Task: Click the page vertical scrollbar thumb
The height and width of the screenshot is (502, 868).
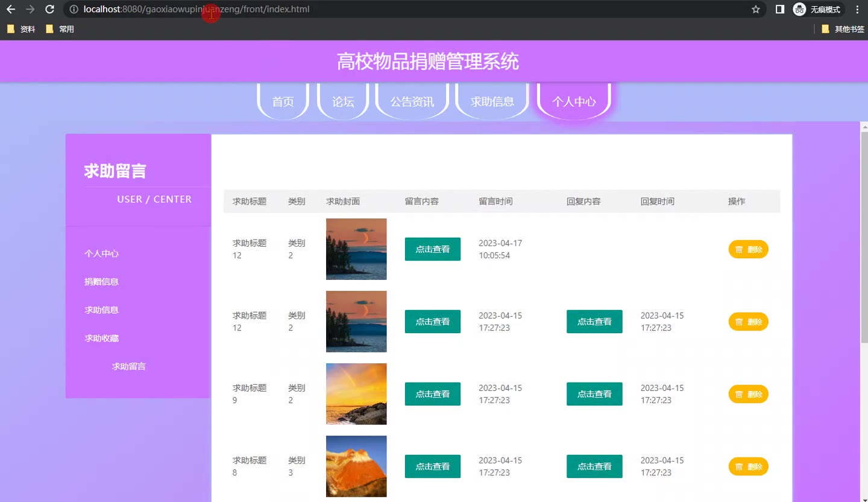Action: (x=864, y=237)
